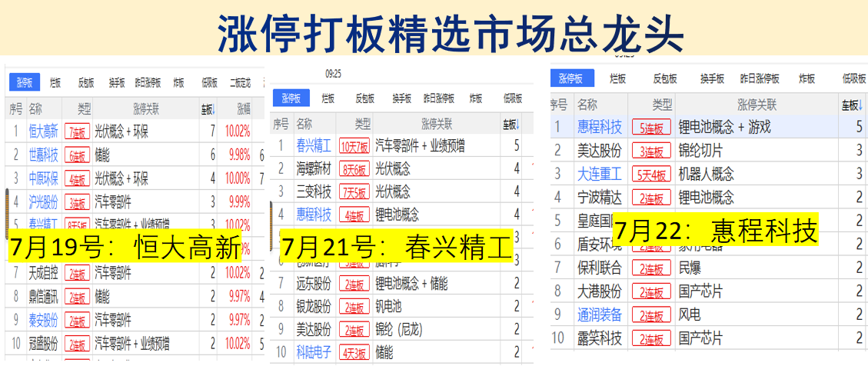
Task: Select 烂板 tab above the 恒大高新 table
Action: pos(55,83)
